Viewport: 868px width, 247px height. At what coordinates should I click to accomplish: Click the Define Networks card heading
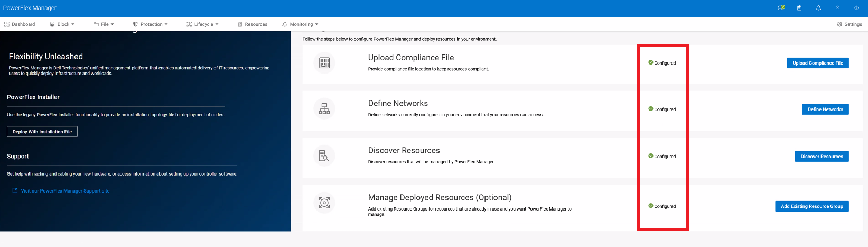pyautogui.click(x=398, y=104)
